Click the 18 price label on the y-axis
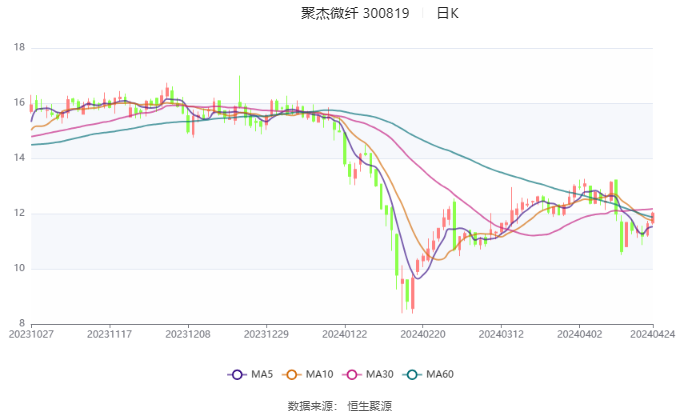Viewport: 680px width, 413px height. point(18,47)
